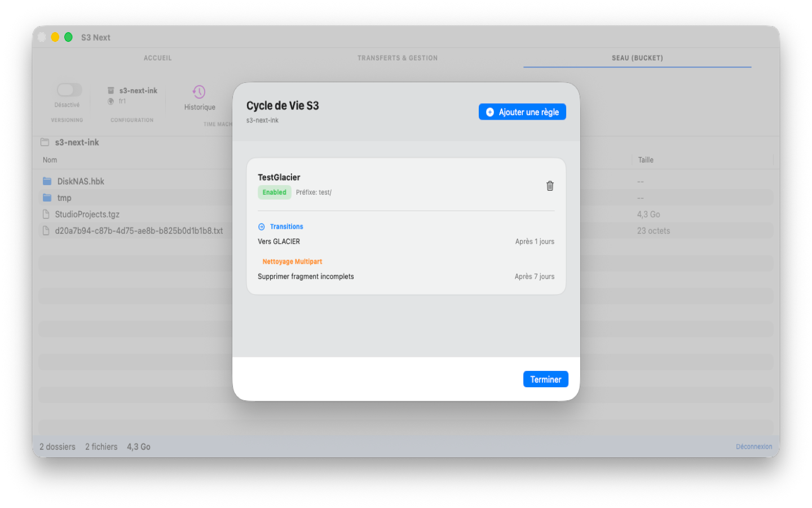Click the bucket icon in the toolbar
812x508 pixels.
click(x=111, y=90)
